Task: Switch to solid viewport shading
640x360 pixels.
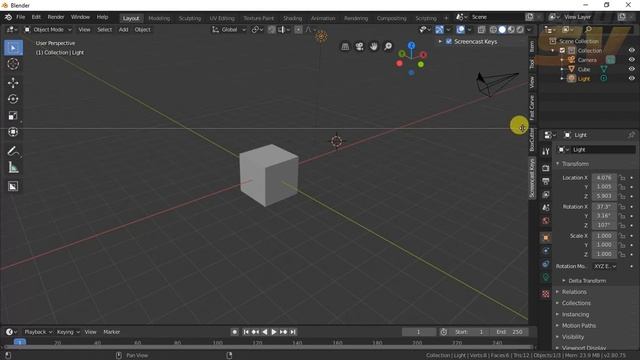Action: click(502, 29)
